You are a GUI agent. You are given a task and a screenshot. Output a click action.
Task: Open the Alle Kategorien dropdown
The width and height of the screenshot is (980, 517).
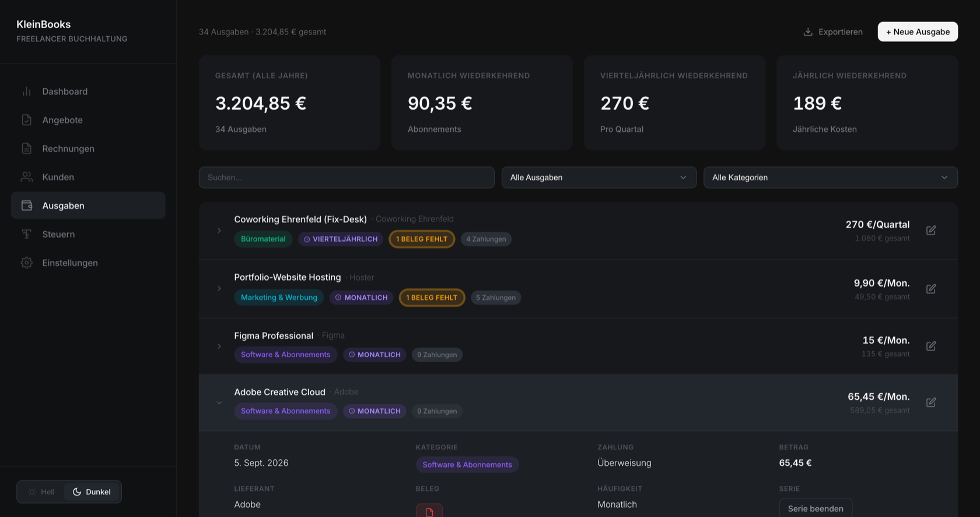831,177
